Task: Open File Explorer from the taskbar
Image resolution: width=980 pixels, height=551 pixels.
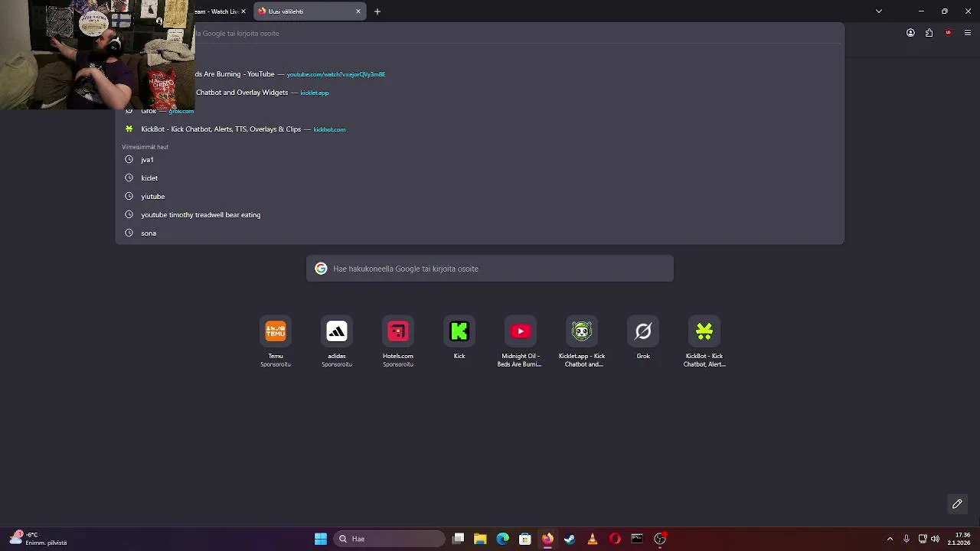Action: tap(480, 539)
